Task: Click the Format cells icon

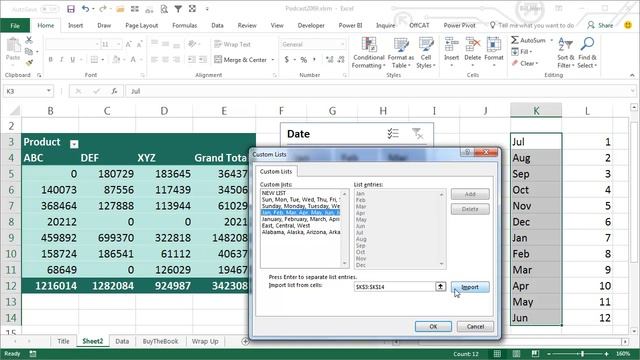Action: coord(493,44)
